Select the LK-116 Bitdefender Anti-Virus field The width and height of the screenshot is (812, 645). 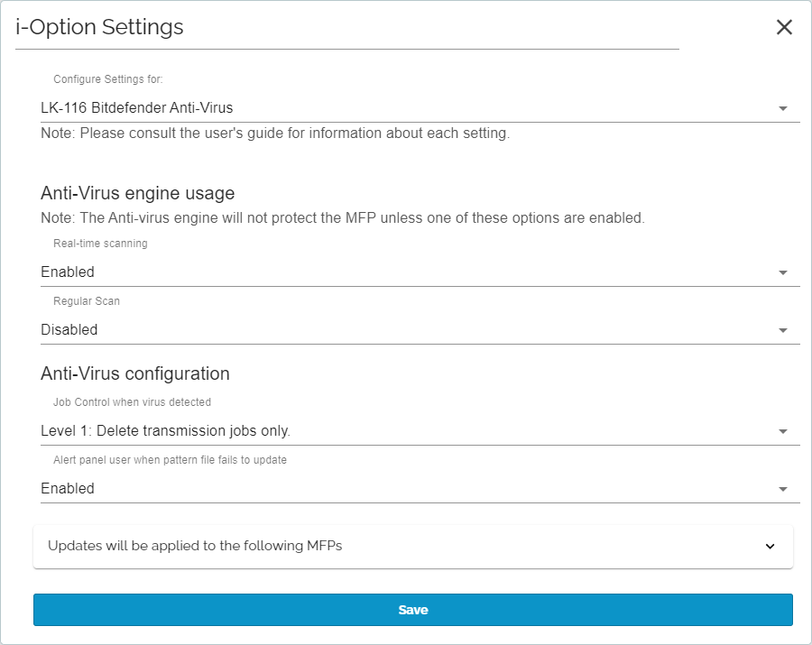[420, 107]
